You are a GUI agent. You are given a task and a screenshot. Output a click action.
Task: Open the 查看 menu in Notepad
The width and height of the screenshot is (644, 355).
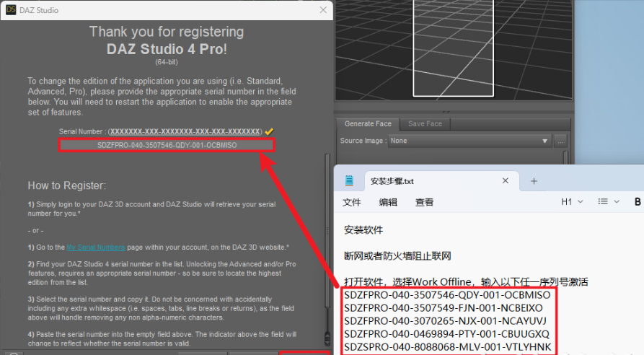click(x=424, y=202)
